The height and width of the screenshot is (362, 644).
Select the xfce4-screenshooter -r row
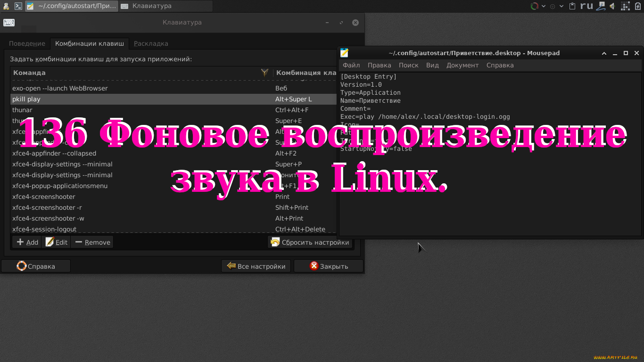click(x=173, y=207)
